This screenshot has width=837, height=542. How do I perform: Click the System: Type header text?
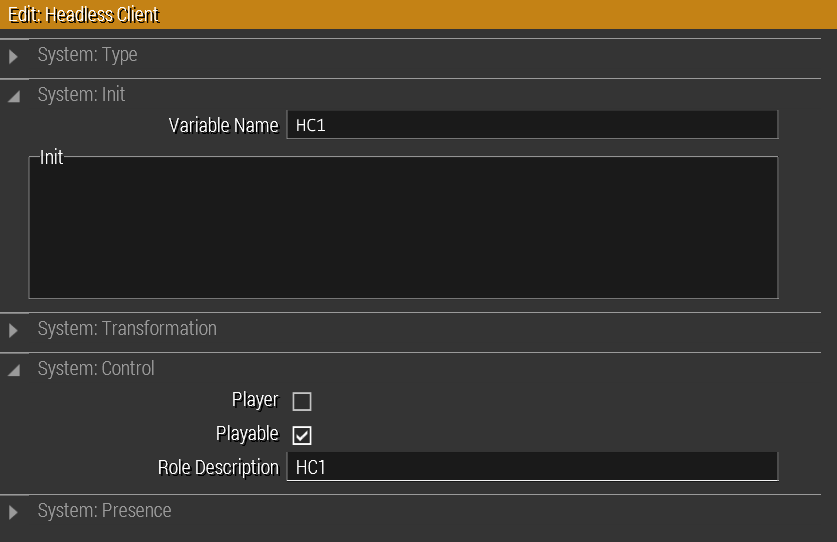point(87,55)
